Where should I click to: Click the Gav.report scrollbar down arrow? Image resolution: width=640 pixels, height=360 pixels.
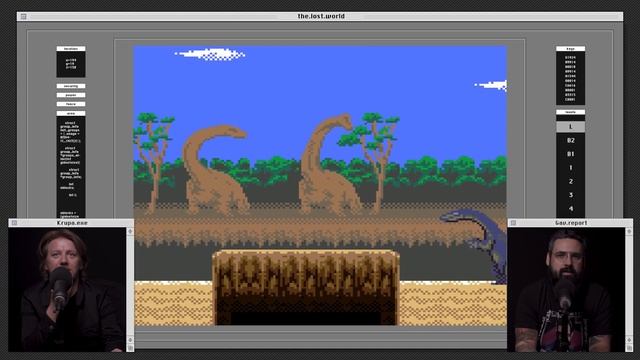(x=629, y=340)
